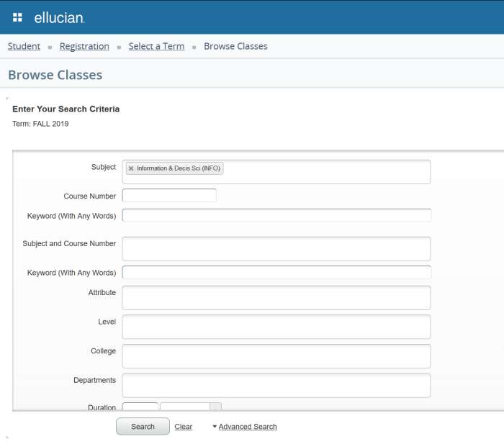Focus the Course Number field
This screenshot has width=504, height=444.
169,196
